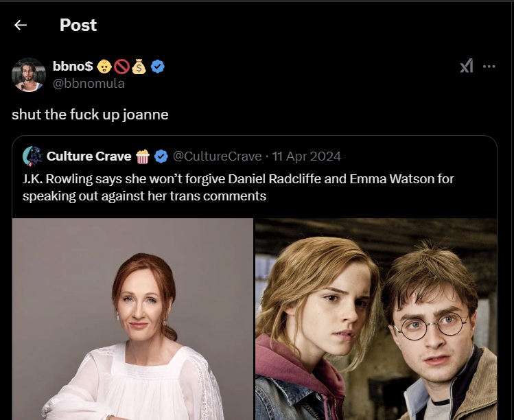The height and width of the screenshot is (420, 514).
Task: Open bbno$ profile picture avatar
Action: coord(29,75)
